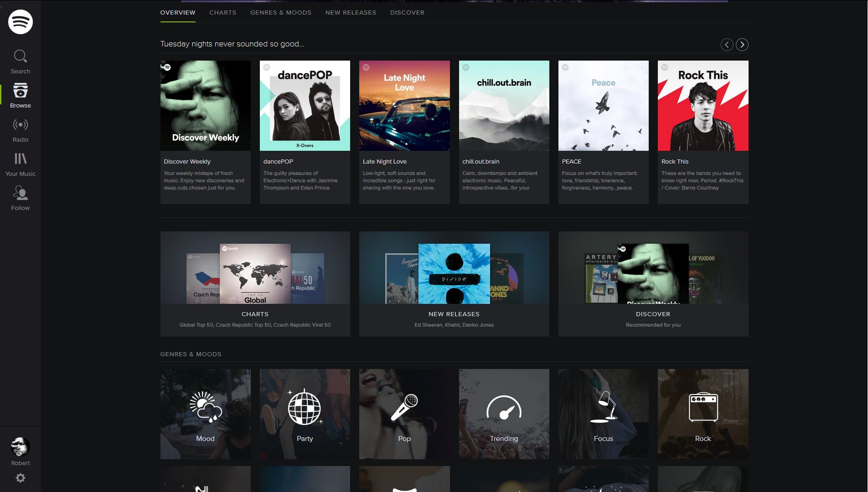The width and height of the screenshot is (868, 492).
Task: Open the Follow section
Action: pos(21,198)
